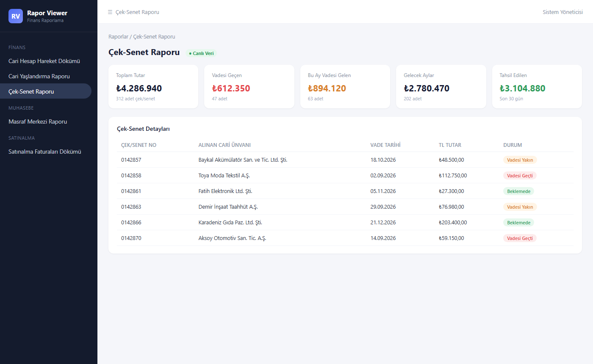The image size is (593, 364).
Task: Sort by ALINAN CARİ ÜNVANI column header
Action: tap(224, 145)
